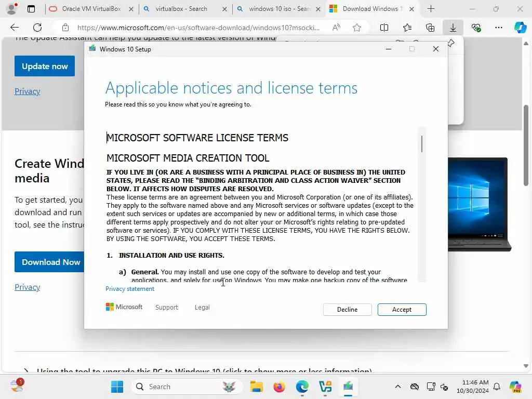The image size is (532, 399).
Task: Click the Windows 10 Setup title icon
Action: click(92, 49)
